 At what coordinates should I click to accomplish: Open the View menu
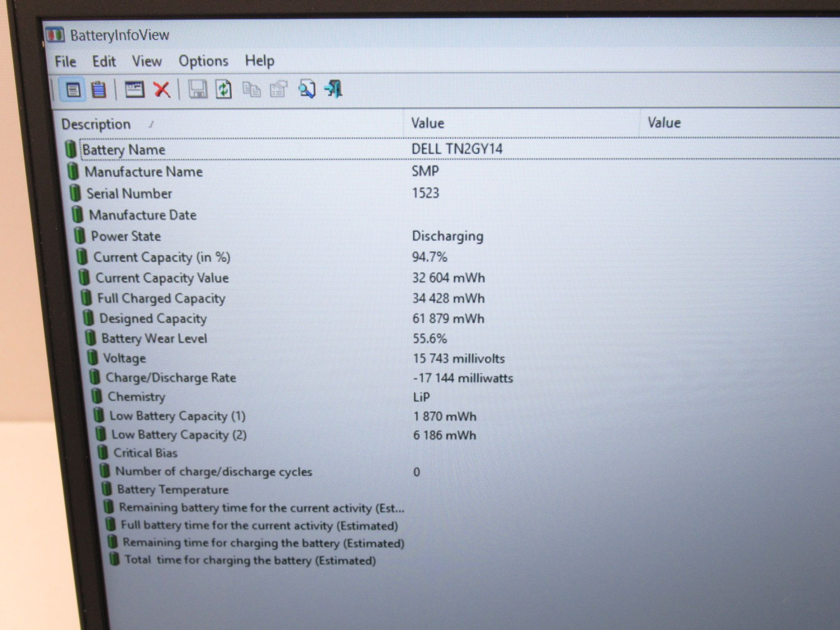coord(146,61)
